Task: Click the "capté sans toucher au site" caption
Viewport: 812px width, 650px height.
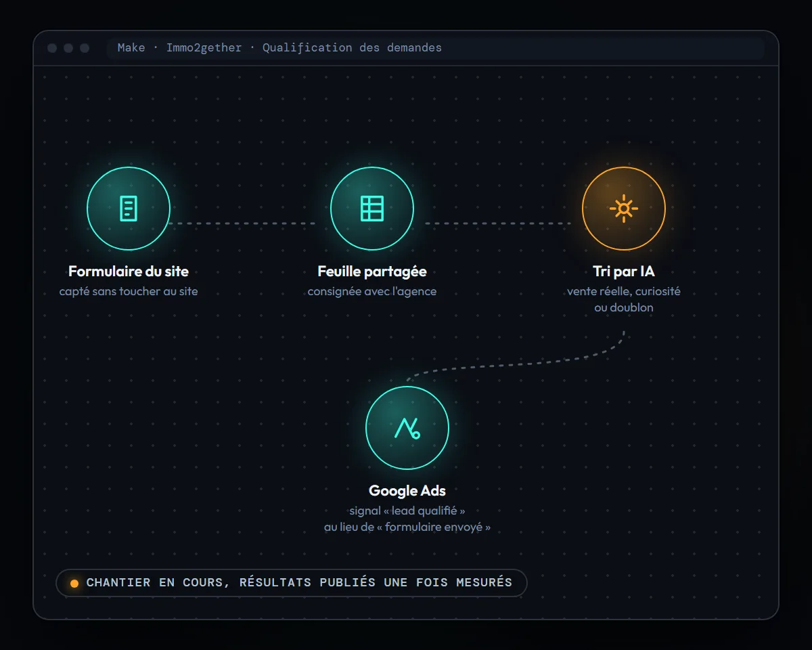Action: (x=129, y=292)
